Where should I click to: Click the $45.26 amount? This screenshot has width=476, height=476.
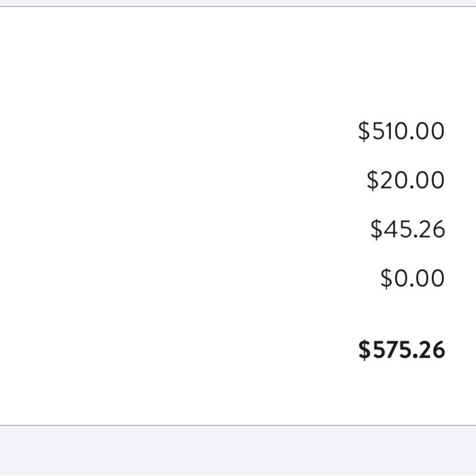pos(407,229)
